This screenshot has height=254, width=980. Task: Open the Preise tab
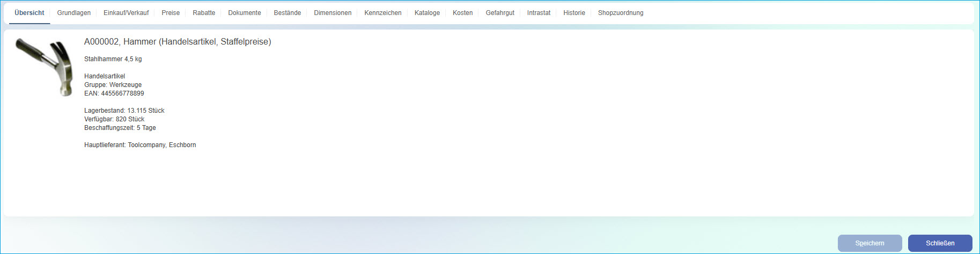[171, 13]
